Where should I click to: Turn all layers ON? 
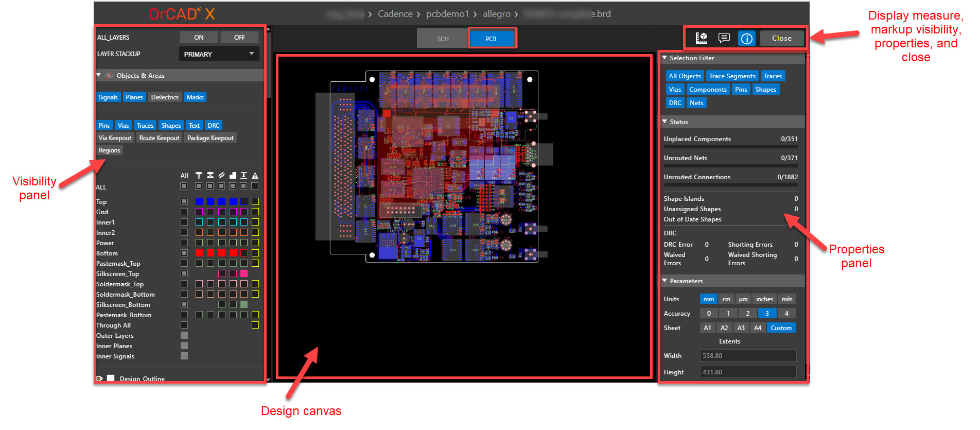click(199, 38)
